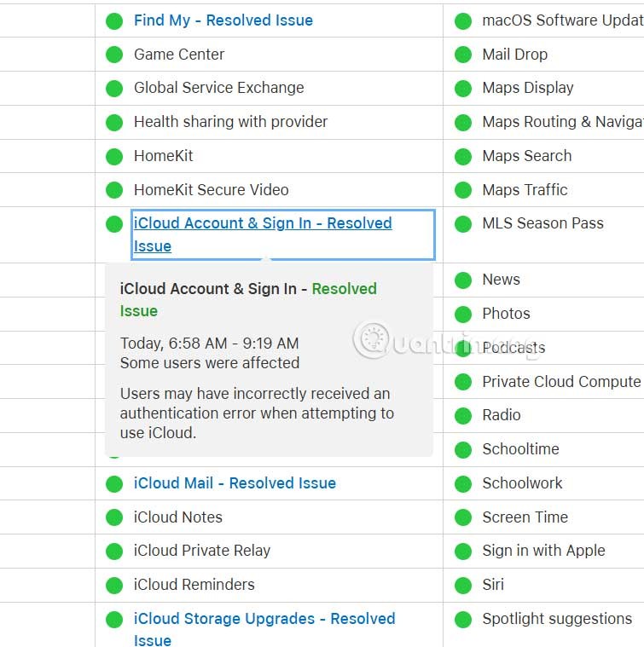Click the iCloud Private Relay service entry

click(201, 551)
